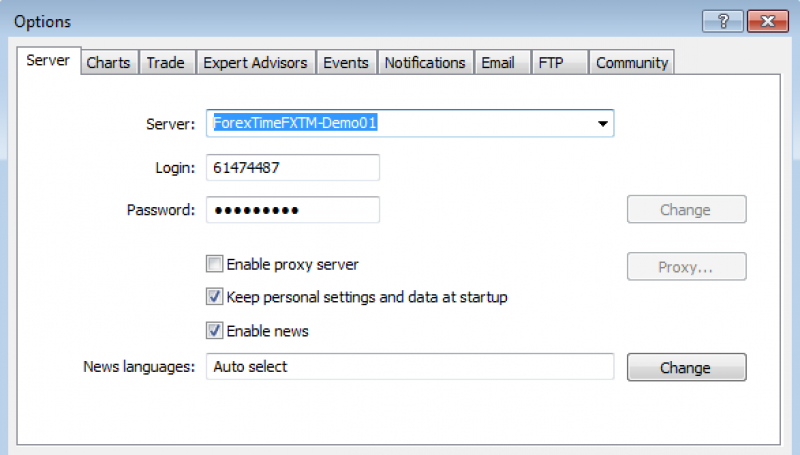800x455 pixels.
Task: Click the Server: label text
Action: (170, 124)
